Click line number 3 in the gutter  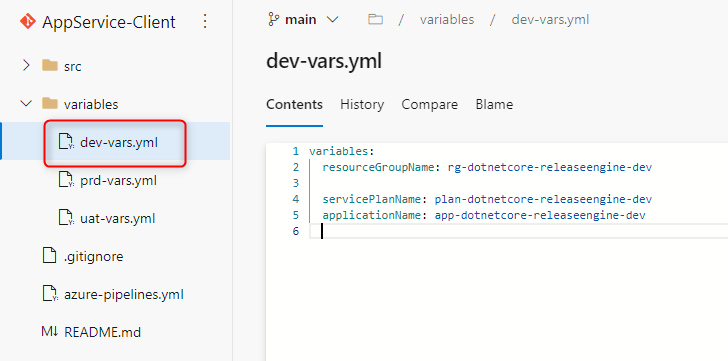(296, 183)
